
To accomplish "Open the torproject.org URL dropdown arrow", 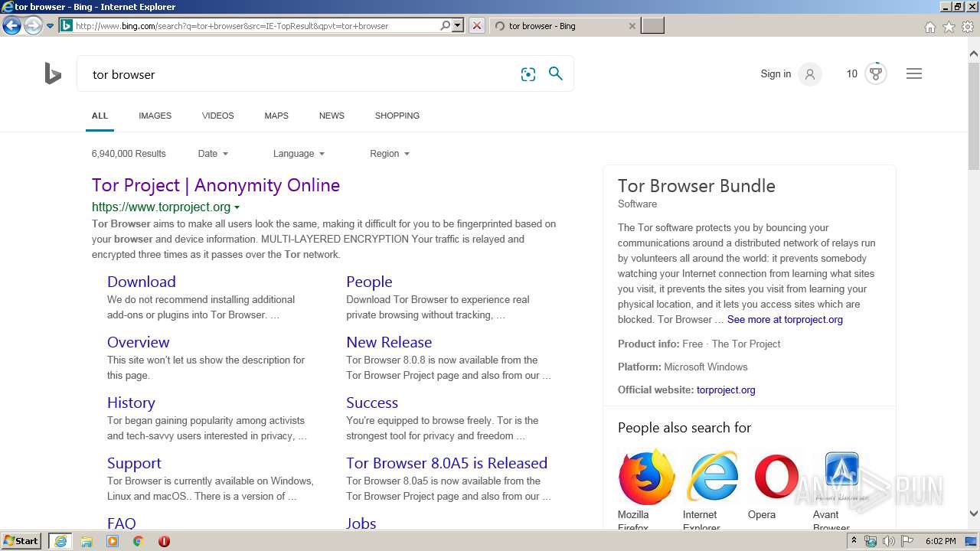I will click(237, 207).
